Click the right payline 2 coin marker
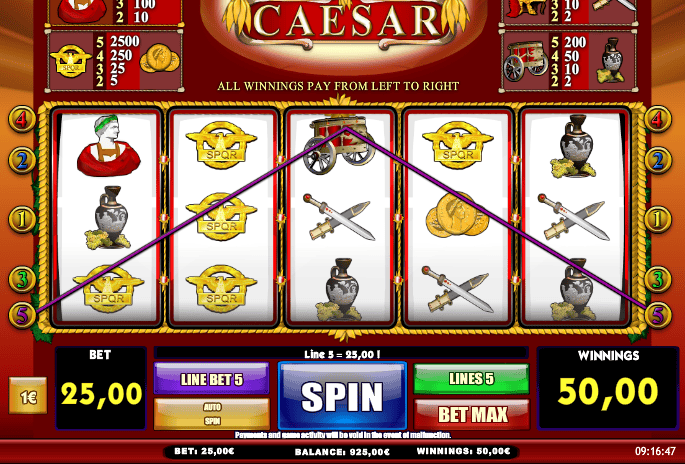Screen dimensions: 685x464 pos(658,160)
